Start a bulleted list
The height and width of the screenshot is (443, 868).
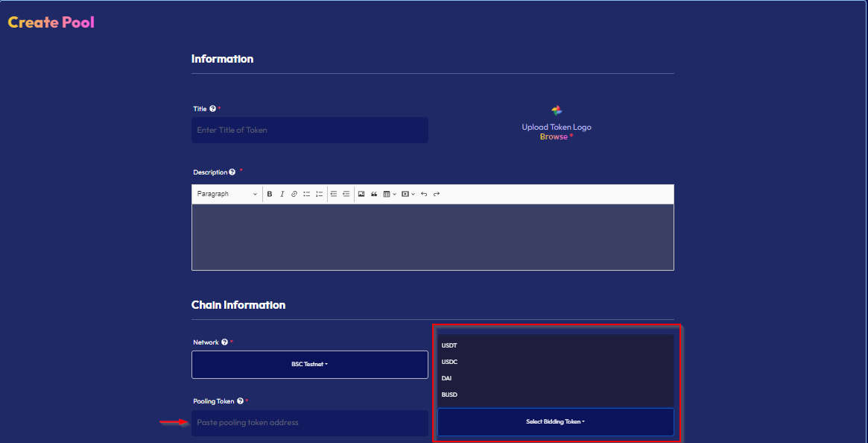pos(306,194)
